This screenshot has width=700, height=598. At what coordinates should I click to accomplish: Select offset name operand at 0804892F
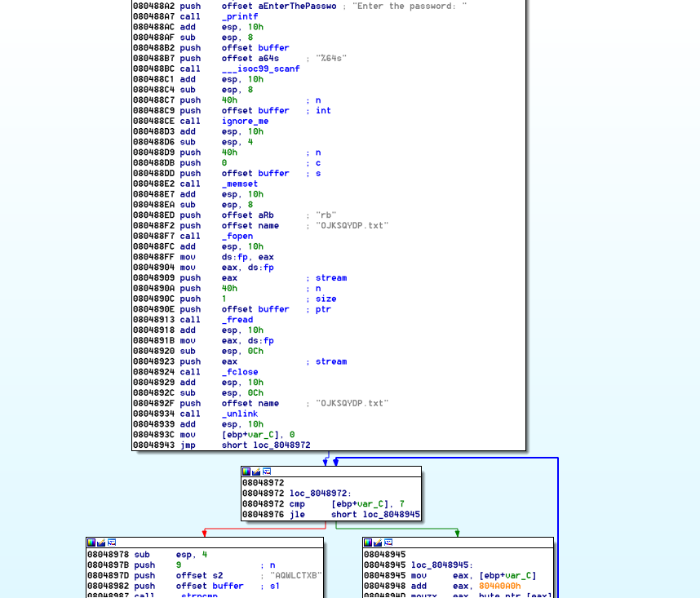point(250,404)
